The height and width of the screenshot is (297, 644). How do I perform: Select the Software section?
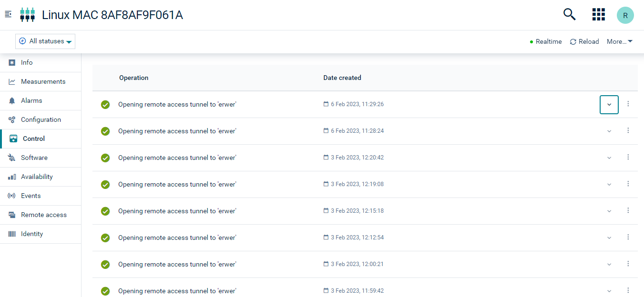pyautogui.click(x=34, y=158)
